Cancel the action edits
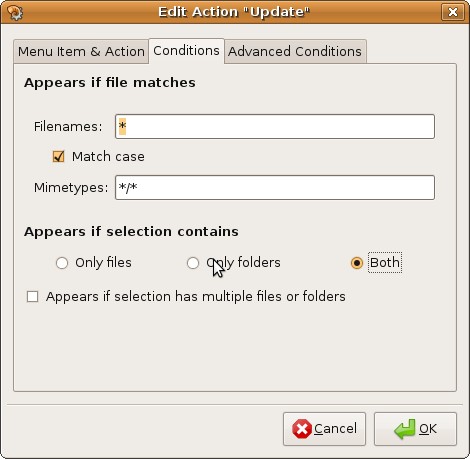 click(324, 429)
